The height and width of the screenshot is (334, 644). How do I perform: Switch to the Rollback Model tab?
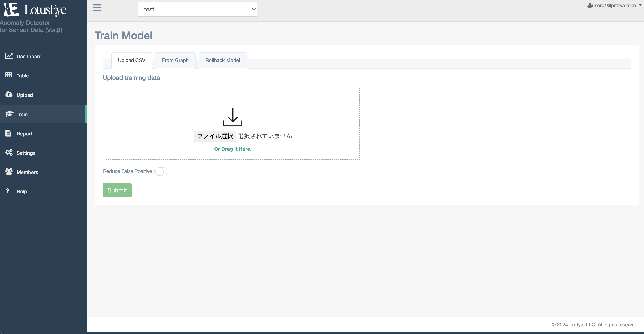(x=222, y=60)
